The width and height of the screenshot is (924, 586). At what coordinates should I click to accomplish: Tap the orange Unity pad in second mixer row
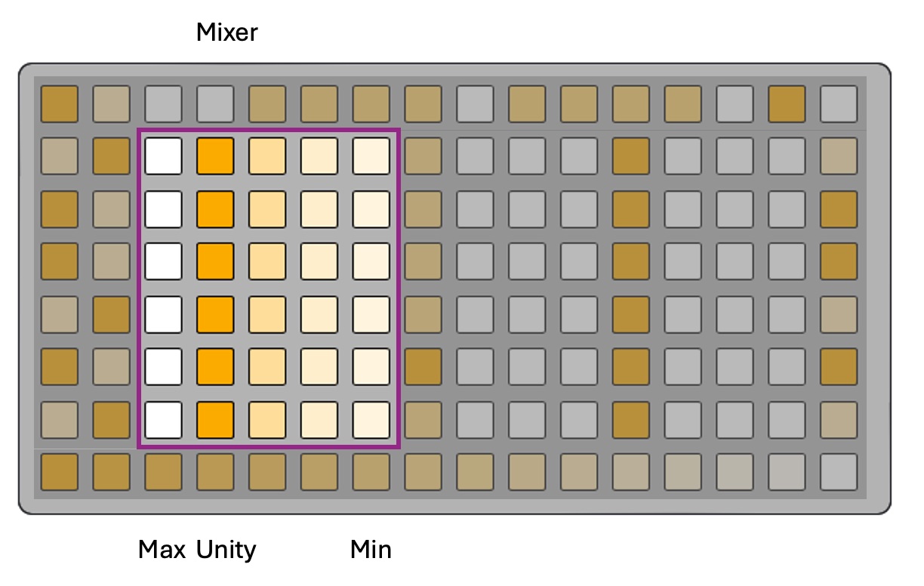[x=216, y=209]
